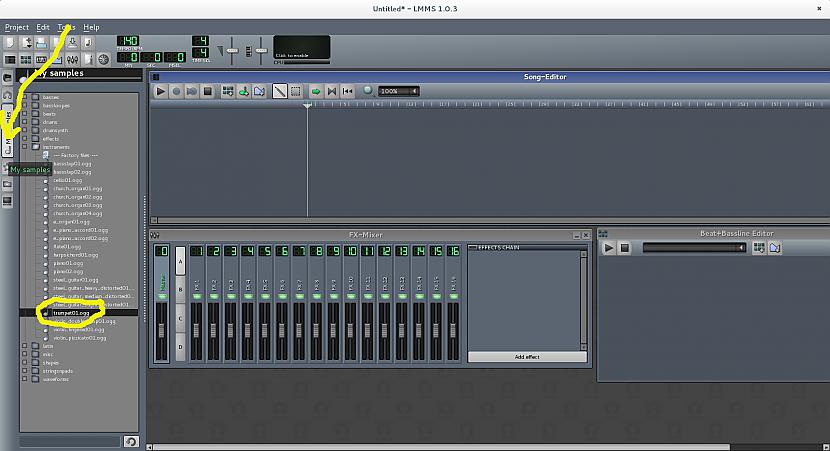Open the Project menu

pos(17,27)
